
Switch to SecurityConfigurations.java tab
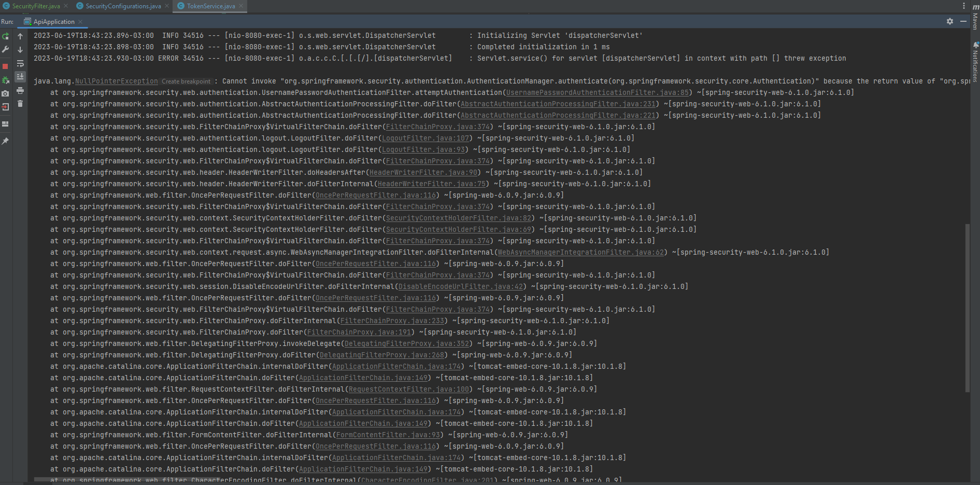tap(123, 6)
